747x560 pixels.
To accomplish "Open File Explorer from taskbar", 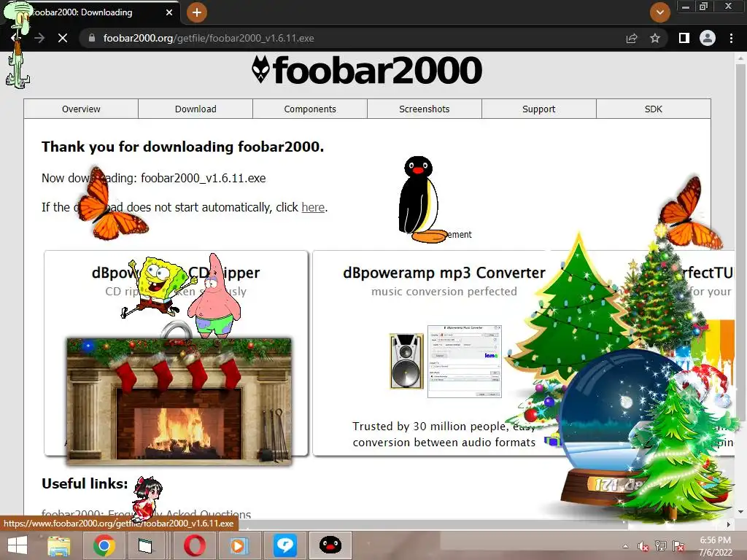I will (x=59, y=545).
